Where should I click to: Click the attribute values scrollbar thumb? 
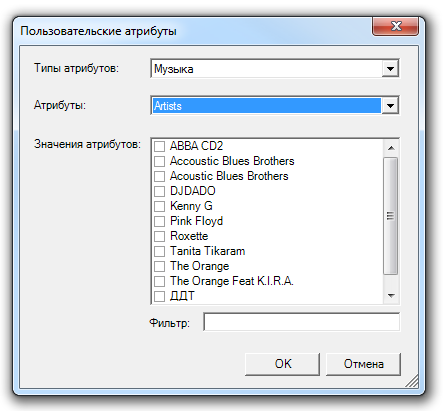pyautogui.click(x=391, y=216)
